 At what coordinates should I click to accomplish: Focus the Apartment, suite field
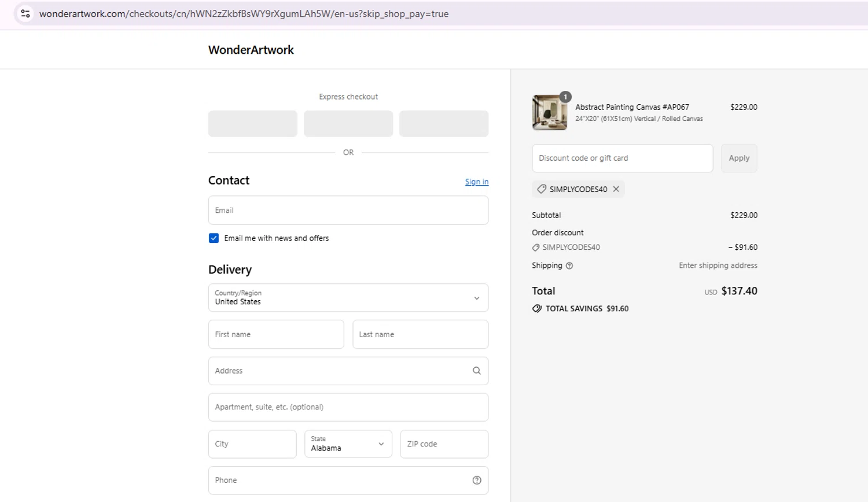348,407
